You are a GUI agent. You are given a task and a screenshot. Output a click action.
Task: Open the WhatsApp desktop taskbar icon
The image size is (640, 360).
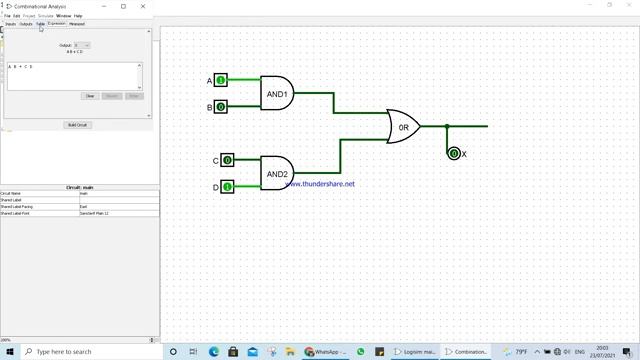[x=360, y=351]
